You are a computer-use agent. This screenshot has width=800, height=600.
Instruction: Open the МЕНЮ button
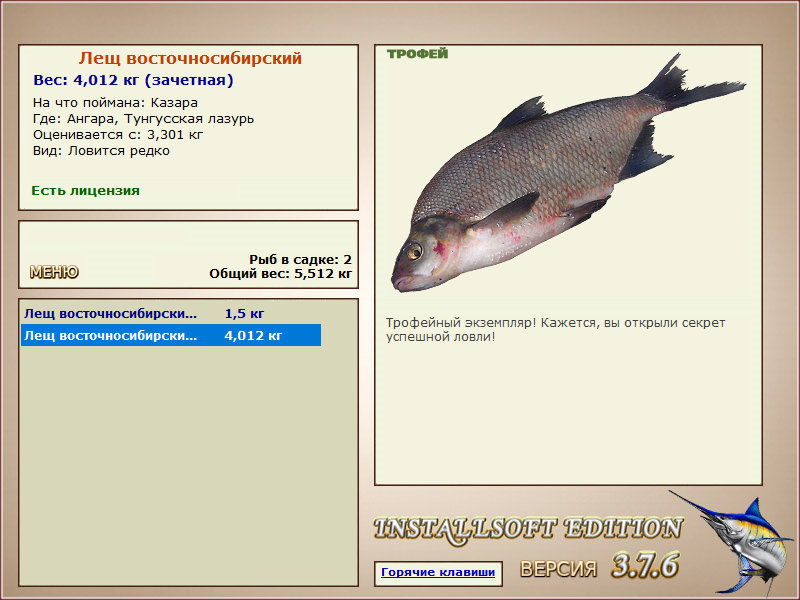click(x=54, y=272)
